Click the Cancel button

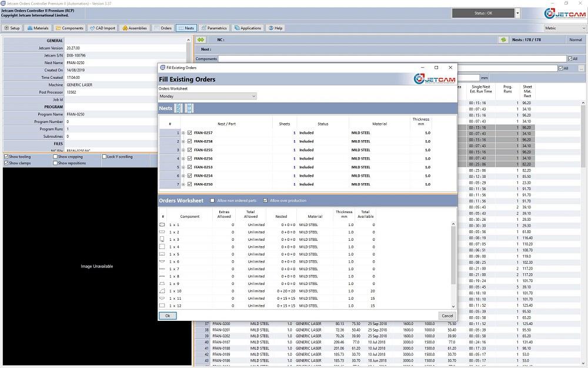click(x=447, y=316)
